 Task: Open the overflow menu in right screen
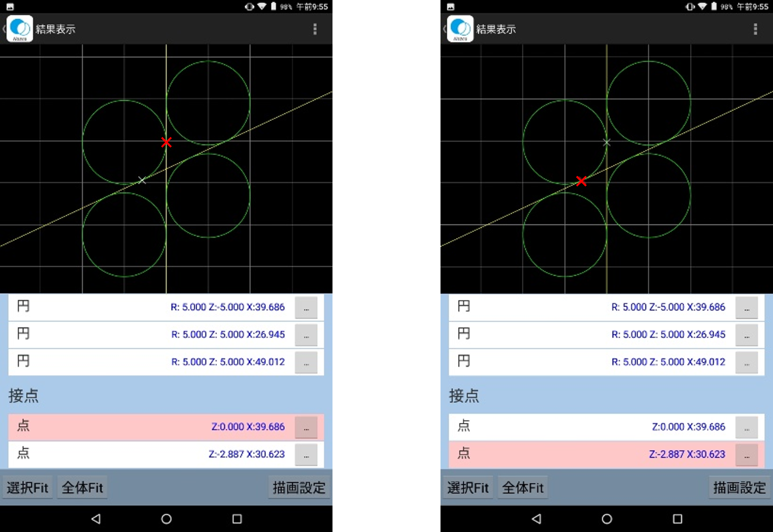pos(755,29)
